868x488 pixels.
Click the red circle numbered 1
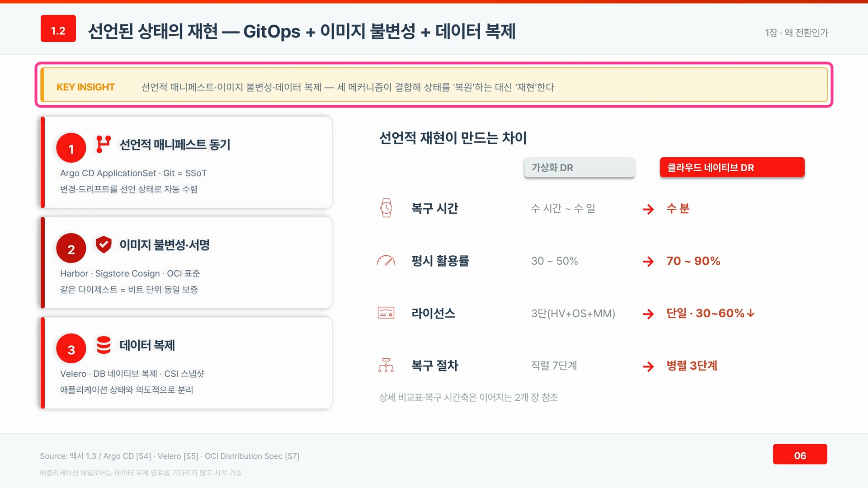click(x=71, y=148)
